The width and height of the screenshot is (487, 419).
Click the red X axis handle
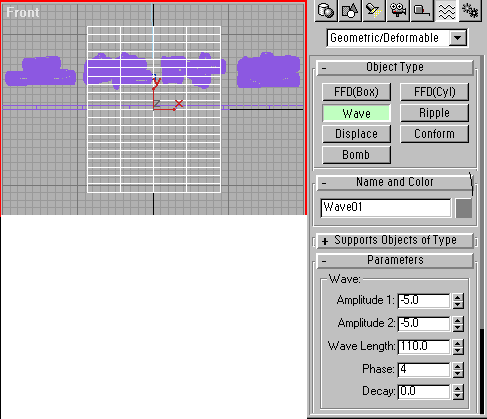click(179, 104)
